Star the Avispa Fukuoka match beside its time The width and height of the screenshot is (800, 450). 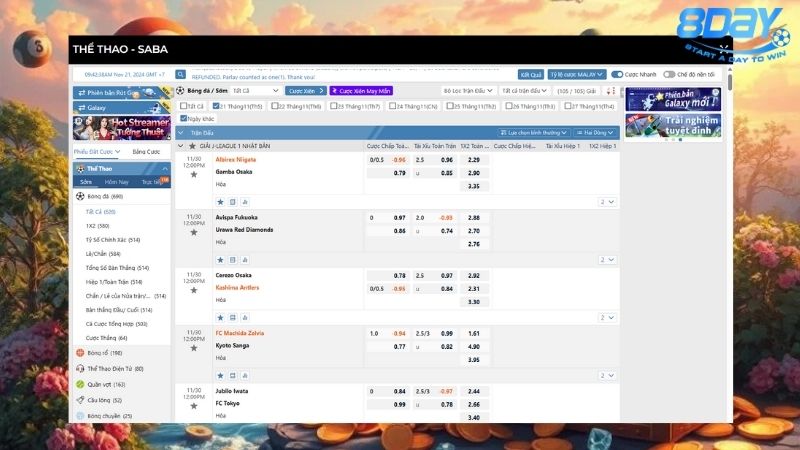[x=194, y=232]
